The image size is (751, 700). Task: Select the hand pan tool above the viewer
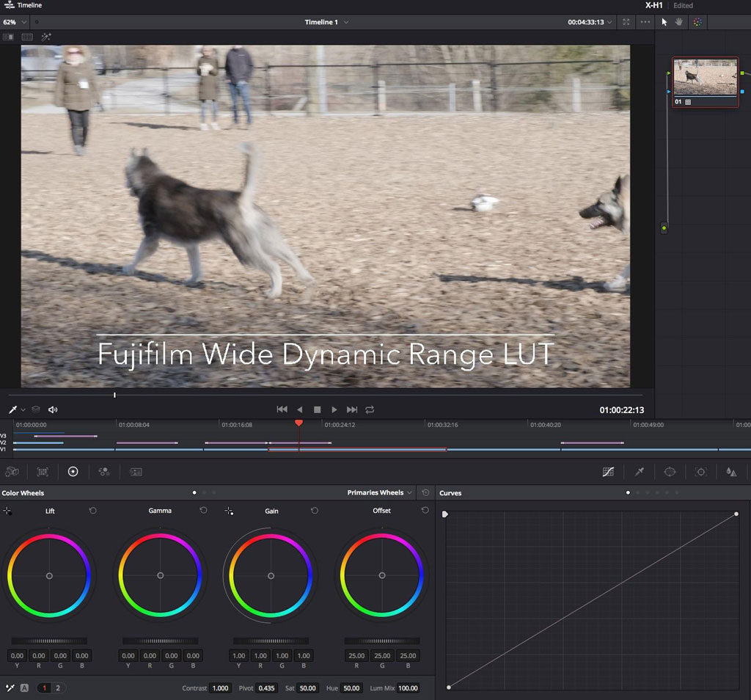(x=680, y=22)
